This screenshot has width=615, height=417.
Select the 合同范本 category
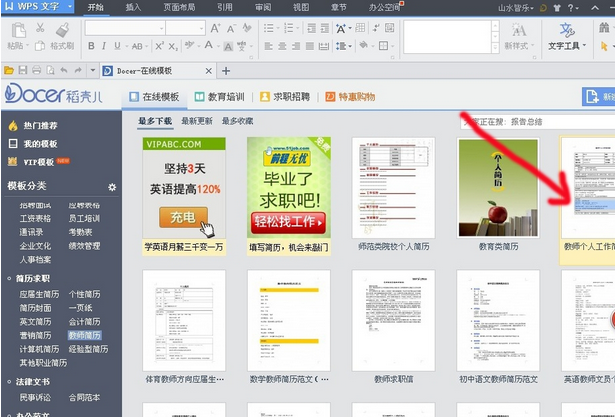coord(84,397)
